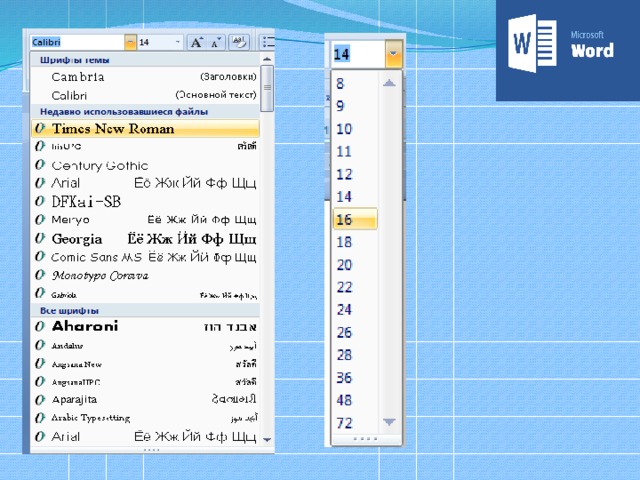Open the toolbar font size arrow beside 14

(178, 42)
